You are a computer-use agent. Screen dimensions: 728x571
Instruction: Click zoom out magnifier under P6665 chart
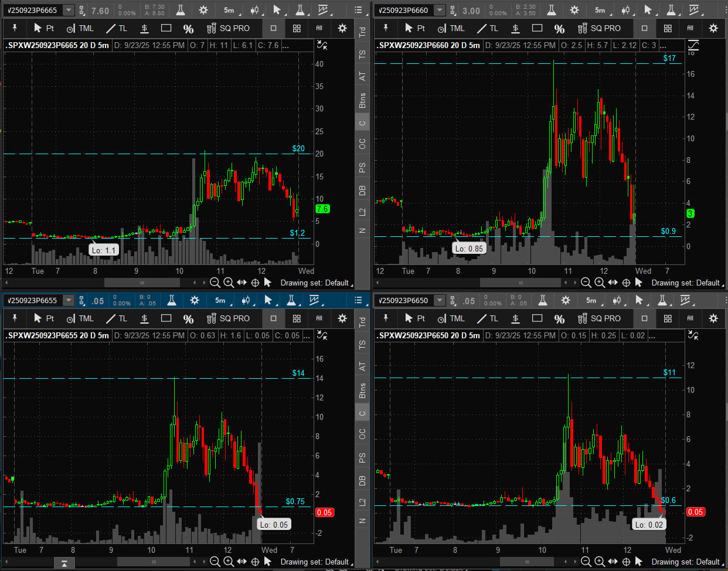click(215, 283)
